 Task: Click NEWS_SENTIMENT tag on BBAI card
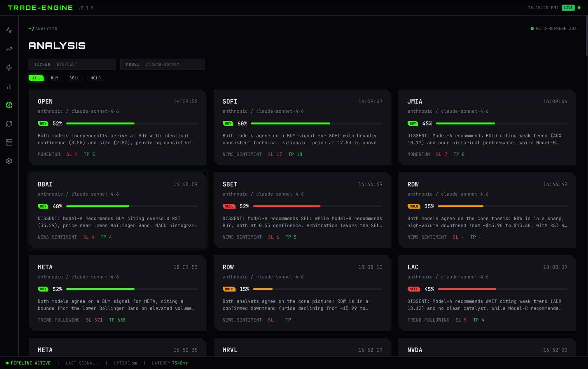[x=57, y=237]
